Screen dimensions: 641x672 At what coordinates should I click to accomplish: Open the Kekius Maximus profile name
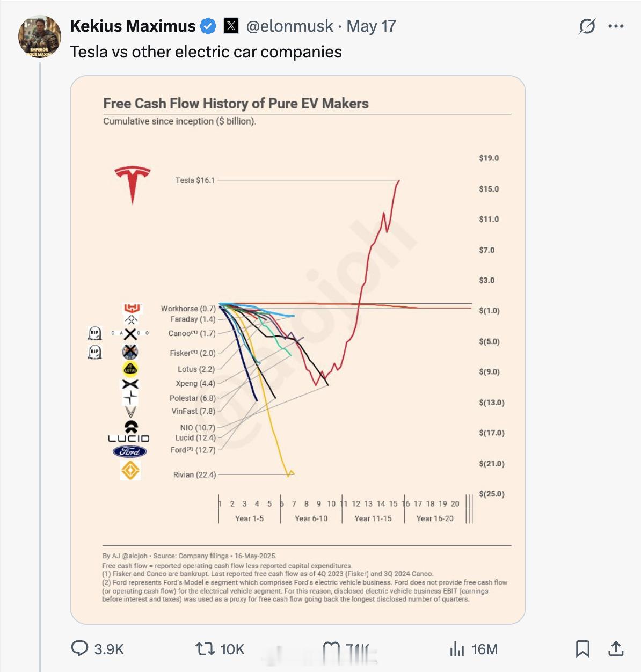click(x=133, y=26)
